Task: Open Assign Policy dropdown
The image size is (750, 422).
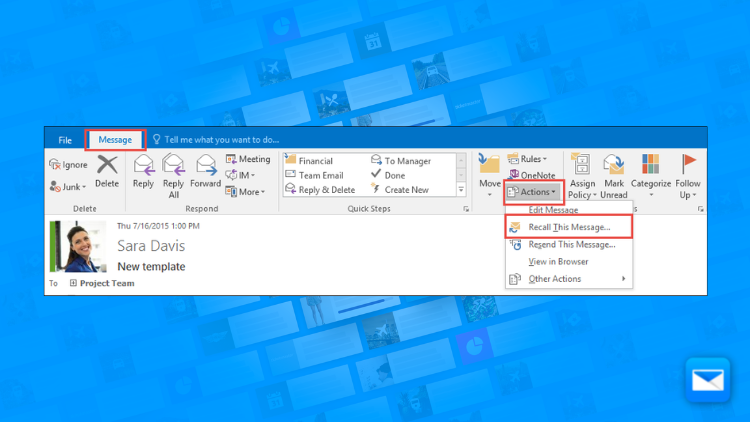Action: pyautogui.click(x=582, y=176)
